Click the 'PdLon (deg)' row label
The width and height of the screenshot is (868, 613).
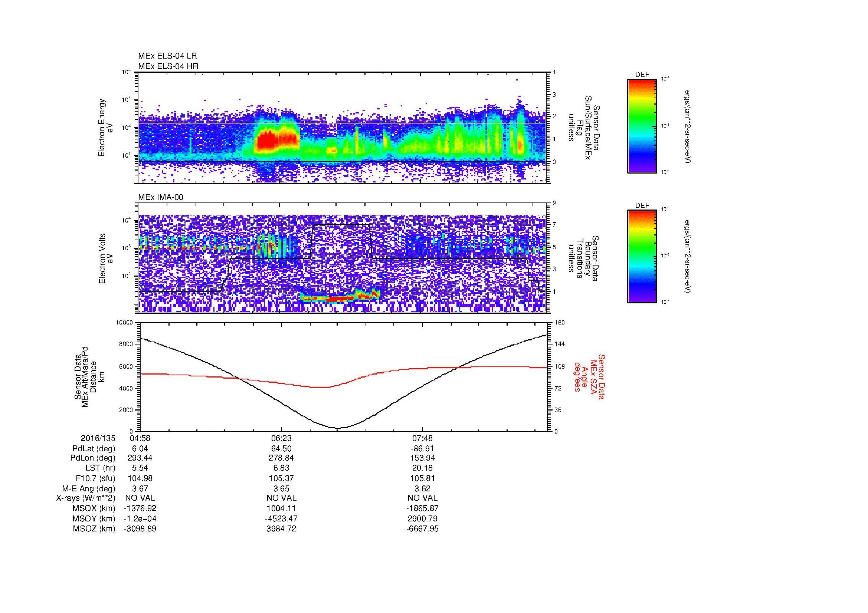(93, 458)
